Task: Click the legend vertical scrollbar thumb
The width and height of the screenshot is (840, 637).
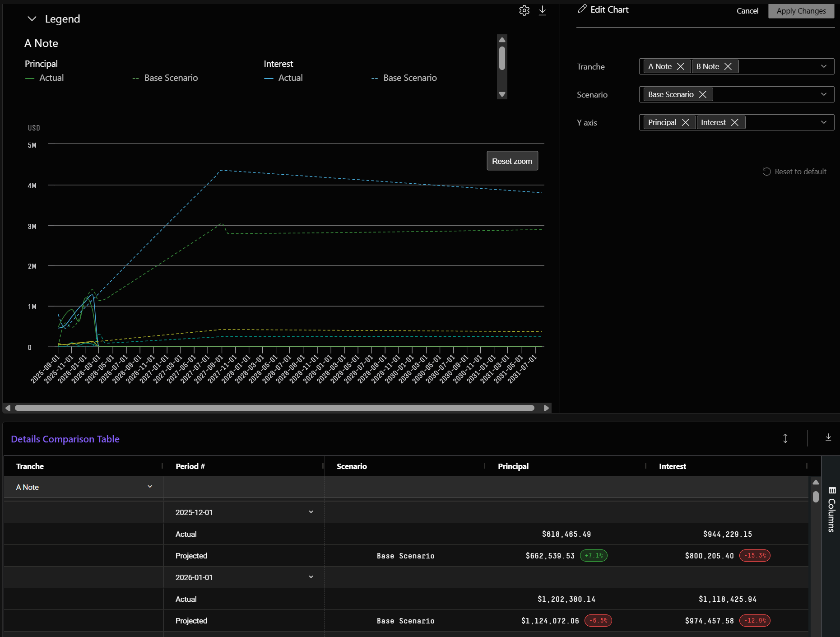Action: pos(502,58)
